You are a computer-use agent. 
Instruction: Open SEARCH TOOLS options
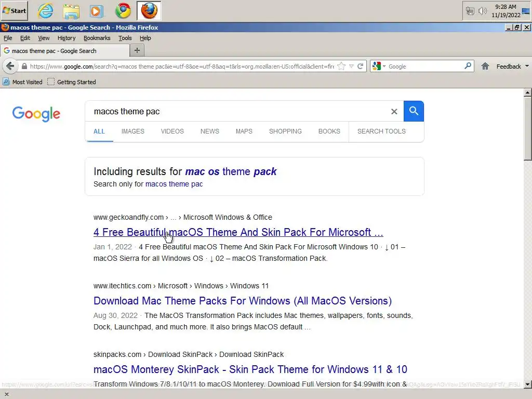tap(381, 131)
